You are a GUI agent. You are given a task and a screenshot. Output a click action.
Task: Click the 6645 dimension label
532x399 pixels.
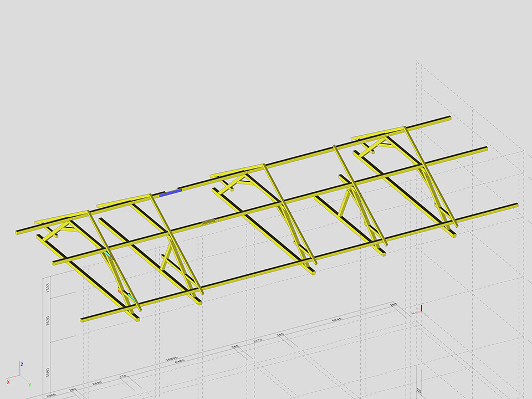coord(336,320)
